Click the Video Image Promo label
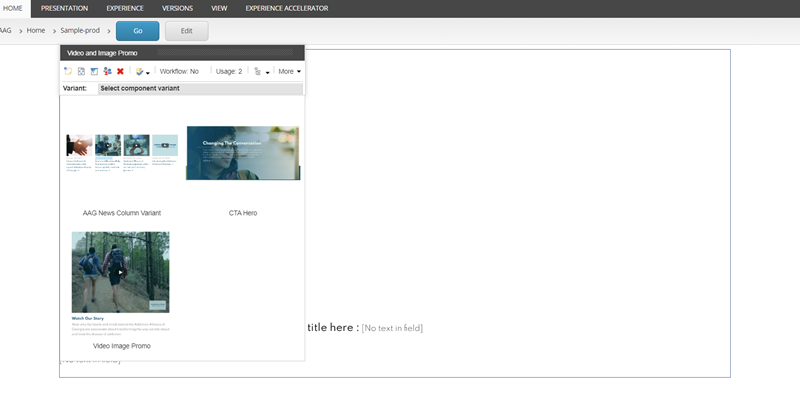 point(122,346)
